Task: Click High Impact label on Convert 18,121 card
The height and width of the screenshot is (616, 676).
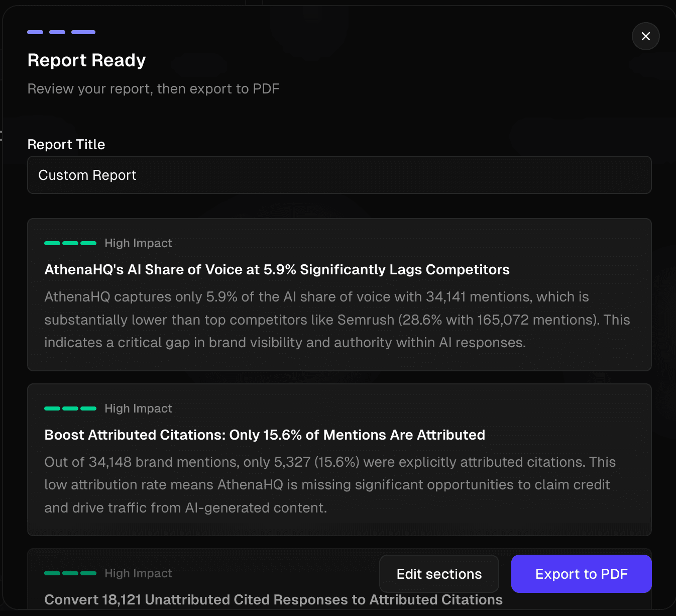Action: click(x=138, y=573)
